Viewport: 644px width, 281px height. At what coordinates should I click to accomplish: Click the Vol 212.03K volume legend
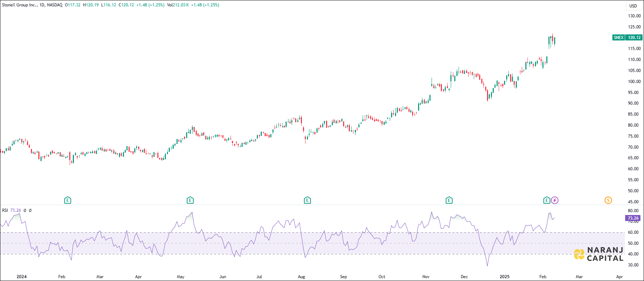pyautogui.click(x=178, y=5)
